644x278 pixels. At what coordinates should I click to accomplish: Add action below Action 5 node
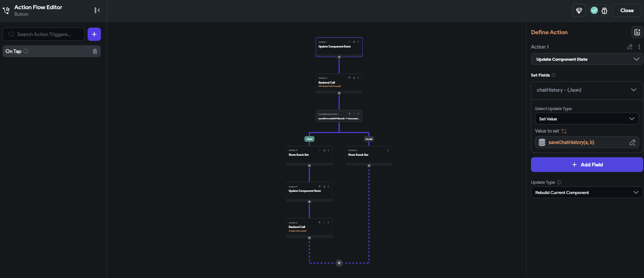[x=309, y=238]
